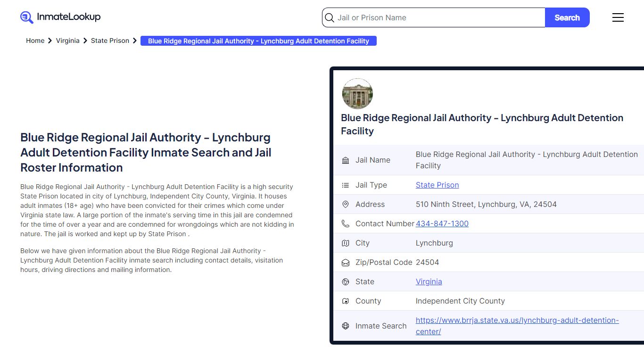Screen dimensions: 644x362
Task: Click the County flag icon
Action: [346, 301]
